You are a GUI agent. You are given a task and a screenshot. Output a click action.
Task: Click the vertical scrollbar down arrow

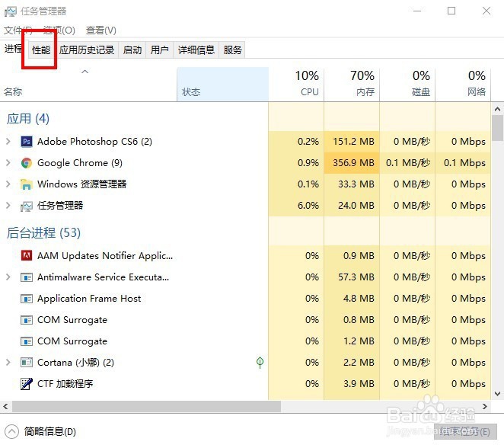point(498,394)
